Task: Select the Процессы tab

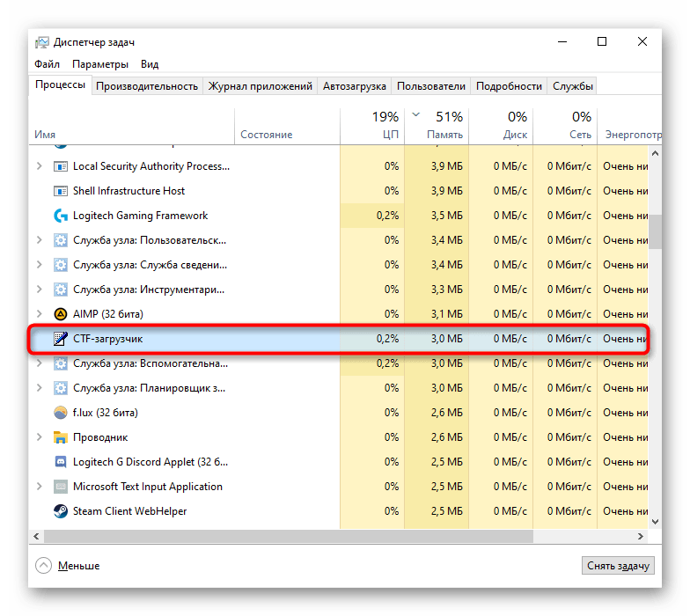Action: (60, 84)
